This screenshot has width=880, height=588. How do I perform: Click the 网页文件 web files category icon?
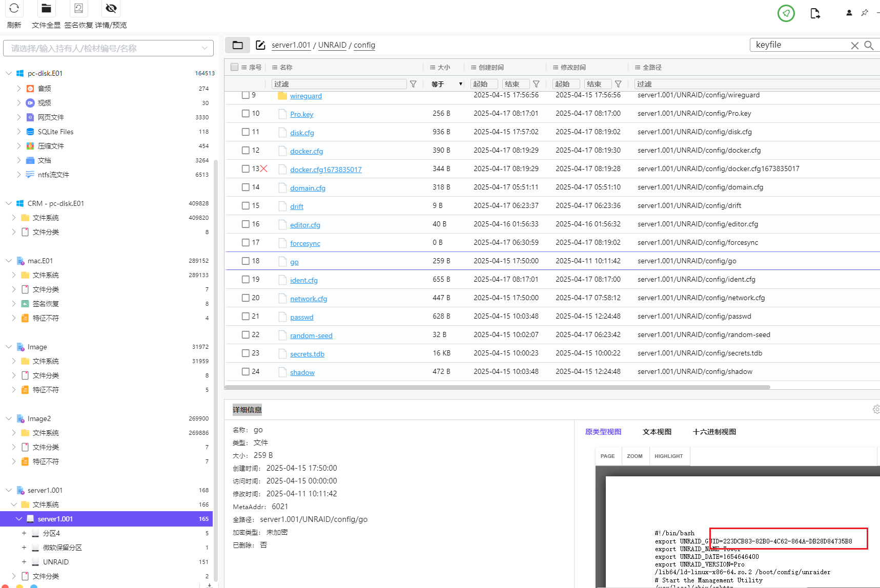(x=30, y=117)
